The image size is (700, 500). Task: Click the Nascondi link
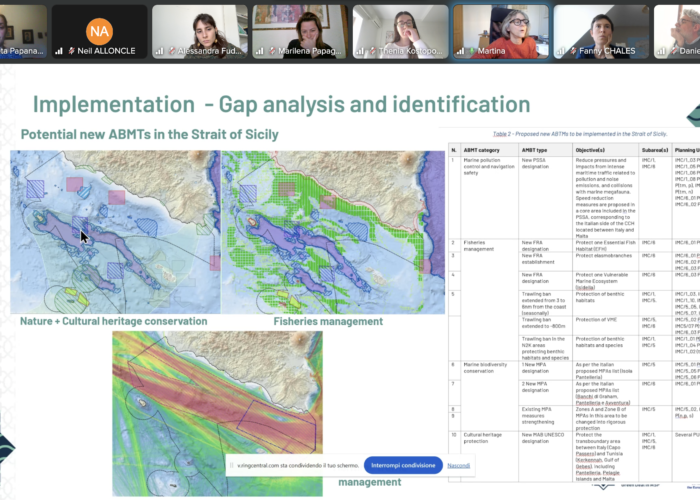[459, 465]
